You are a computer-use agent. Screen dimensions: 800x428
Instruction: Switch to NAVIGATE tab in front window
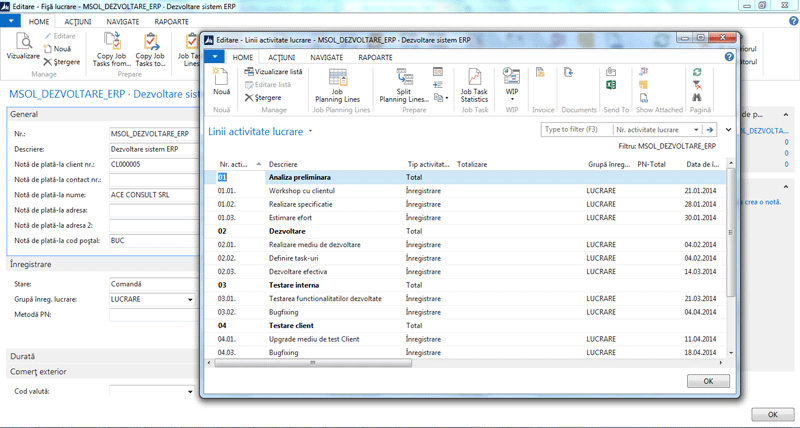pos(327,57)
